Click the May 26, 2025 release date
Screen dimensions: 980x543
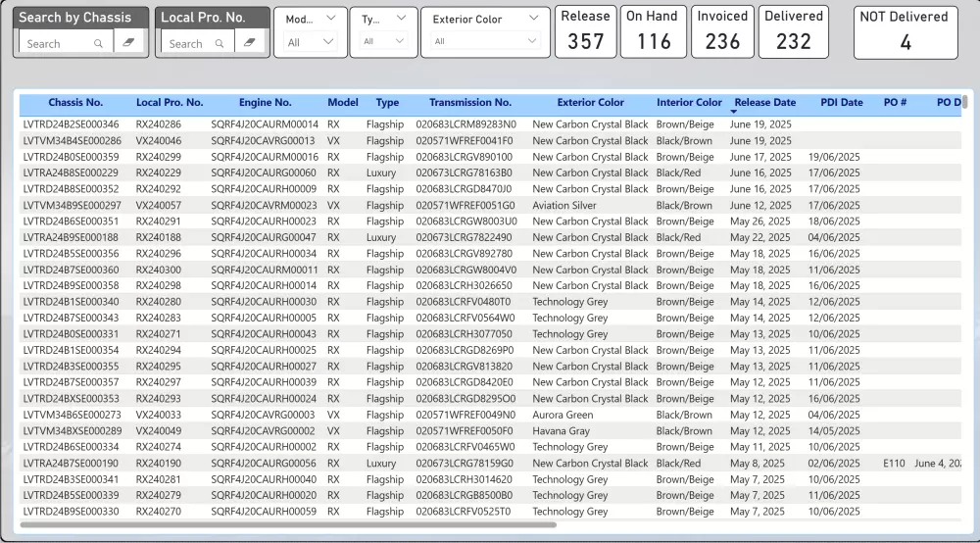[x=760, y=222]
